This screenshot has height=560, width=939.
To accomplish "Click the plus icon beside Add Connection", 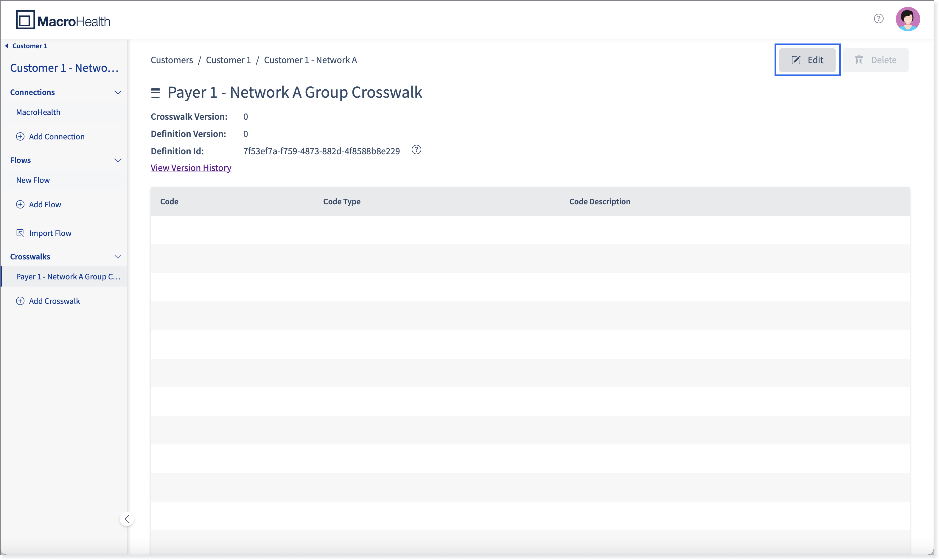I will 20,137.
